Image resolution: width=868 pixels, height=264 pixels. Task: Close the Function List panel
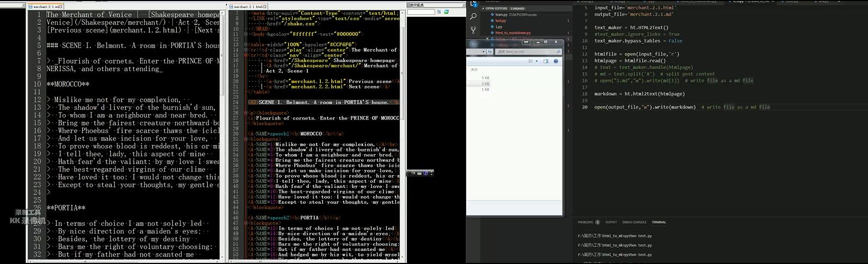tap(463, 5)
